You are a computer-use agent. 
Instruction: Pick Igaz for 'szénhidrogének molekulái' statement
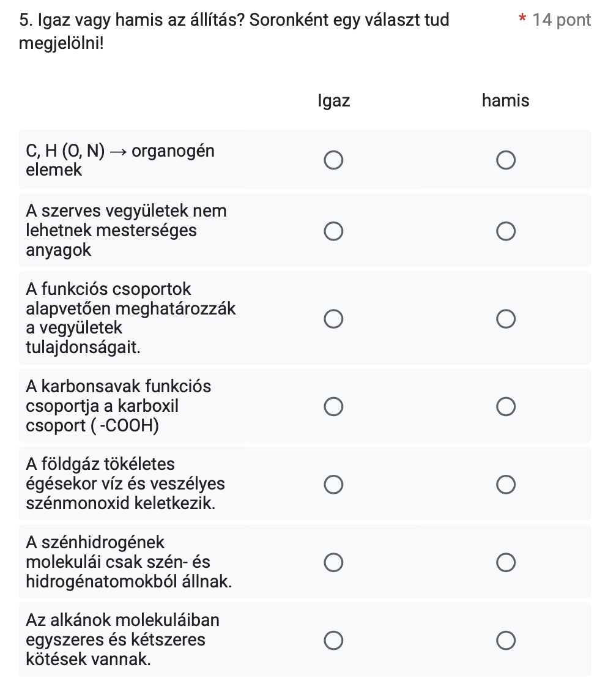point(333,562)
